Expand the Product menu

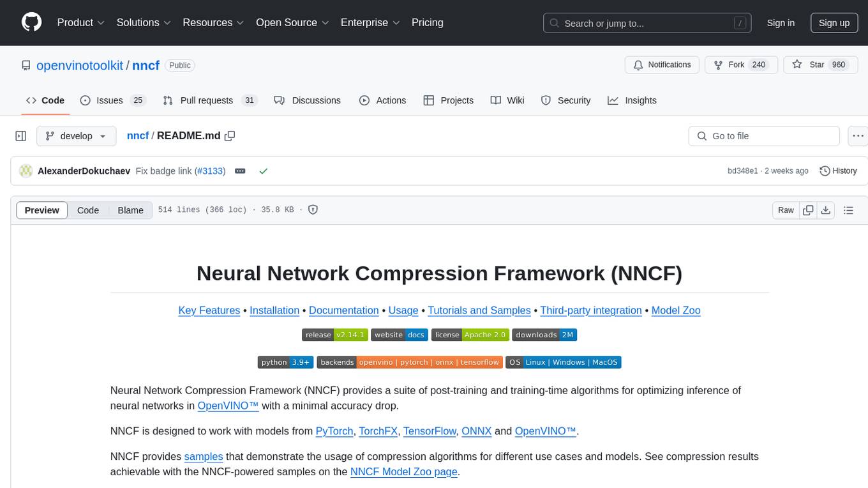[81, 22]
